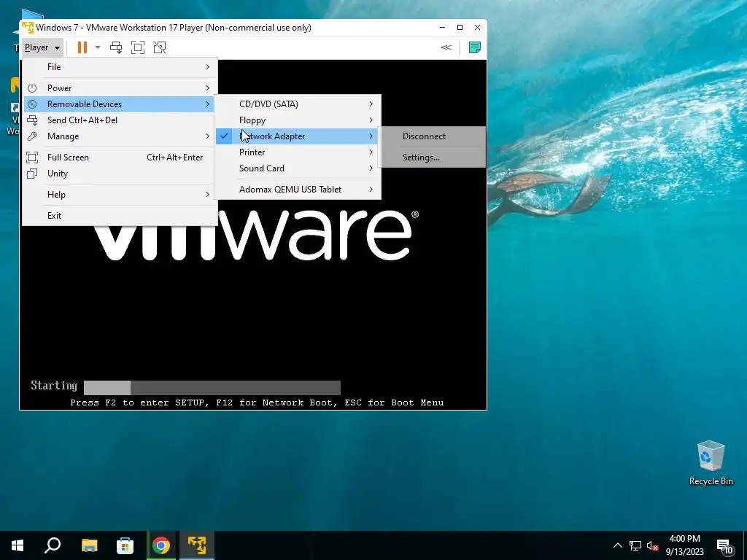Click VMware Player taskbar icon
This screenshot has height=560, width=747.
tap(197, 545)
